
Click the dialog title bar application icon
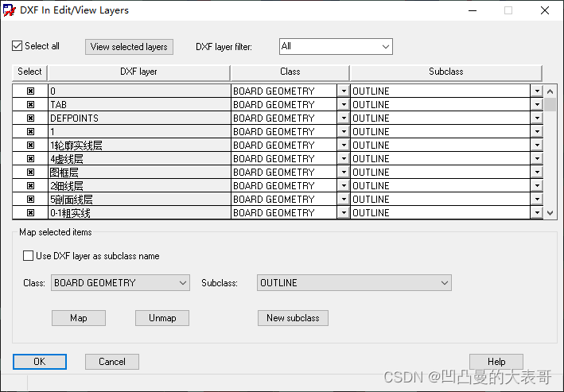click(10, 10)
